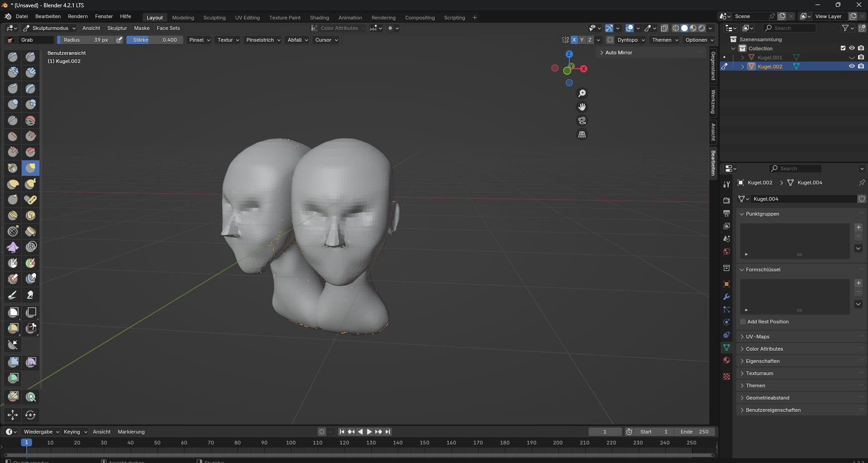Click the Ende frame field
The width and height of the screenshot is (868, 463).
point(694,432)
